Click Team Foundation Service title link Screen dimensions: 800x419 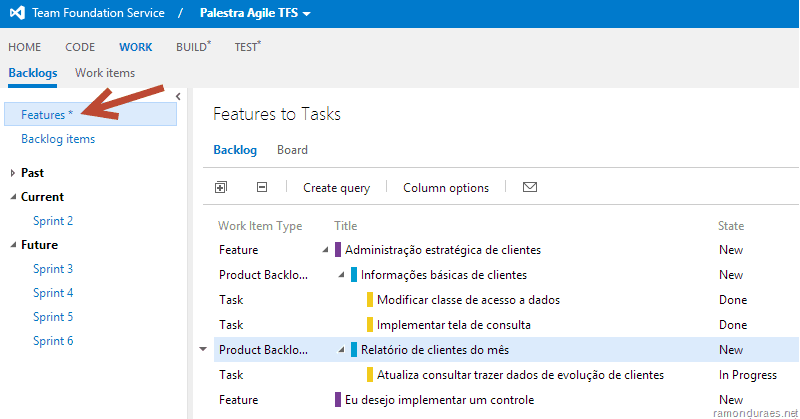(x=98, y=13)
